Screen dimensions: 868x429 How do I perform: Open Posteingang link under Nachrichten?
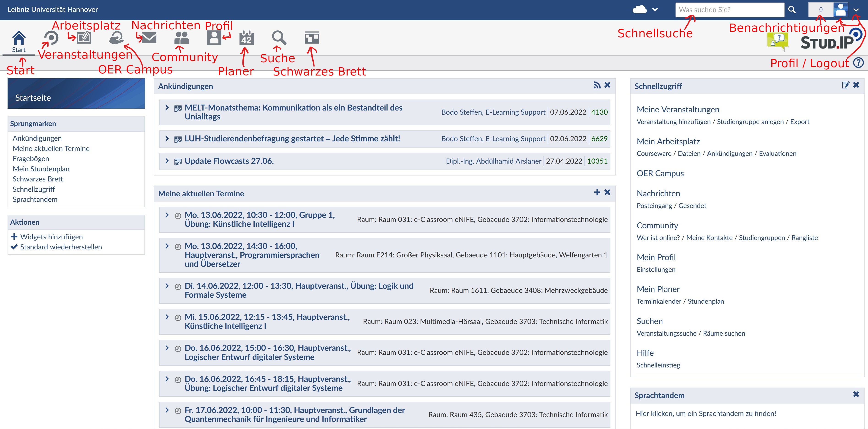click(654, 205)
